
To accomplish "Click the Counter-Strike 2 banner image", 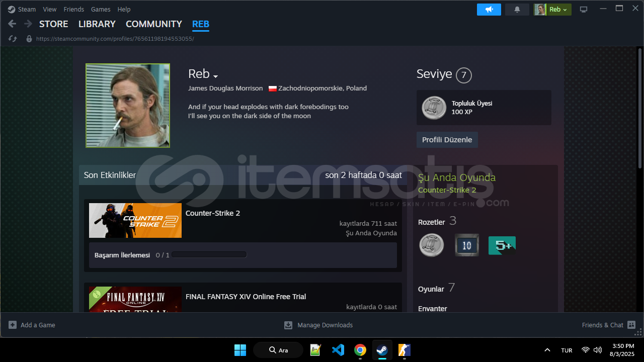I will click(x=135, y=220).
